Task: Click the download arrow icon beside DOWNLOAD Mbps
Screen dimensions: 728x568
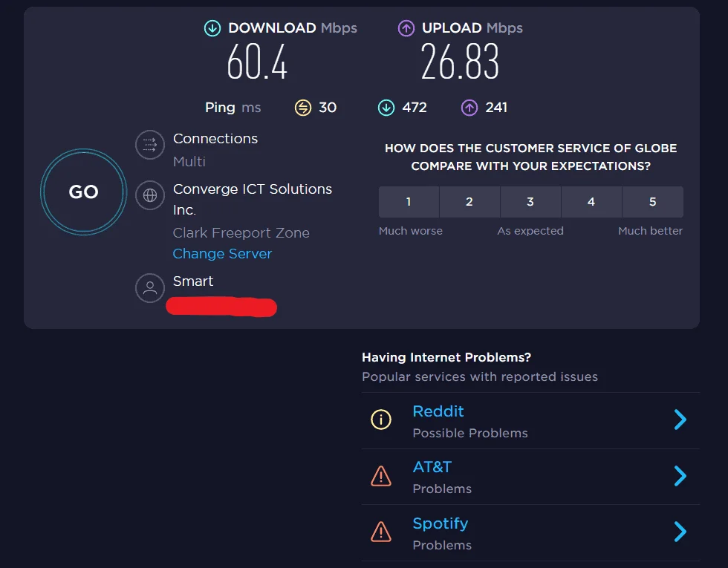Action: [212, 28]
